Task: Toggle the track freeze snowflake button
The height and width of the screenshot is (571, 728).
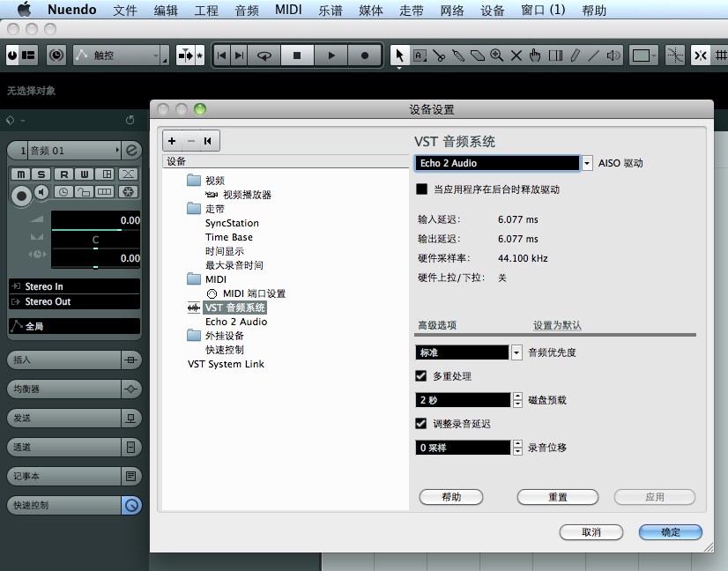Action: (128, 192)
